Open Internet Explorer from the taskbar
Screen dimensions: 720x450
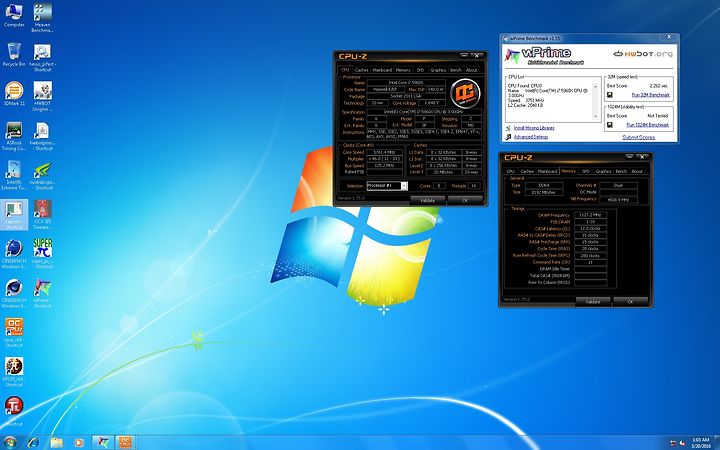coord(33,443)
